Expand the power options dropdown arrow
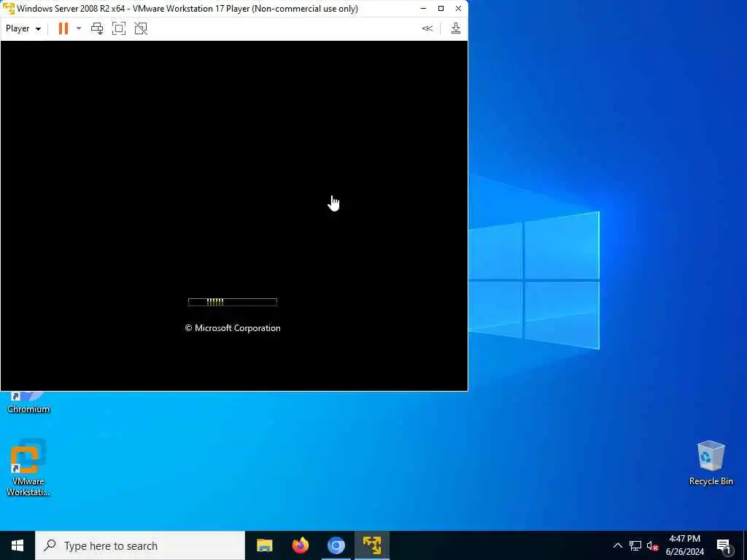Image resolution: width=747 pixels, height=560 pixels. (x=79, y=28)
